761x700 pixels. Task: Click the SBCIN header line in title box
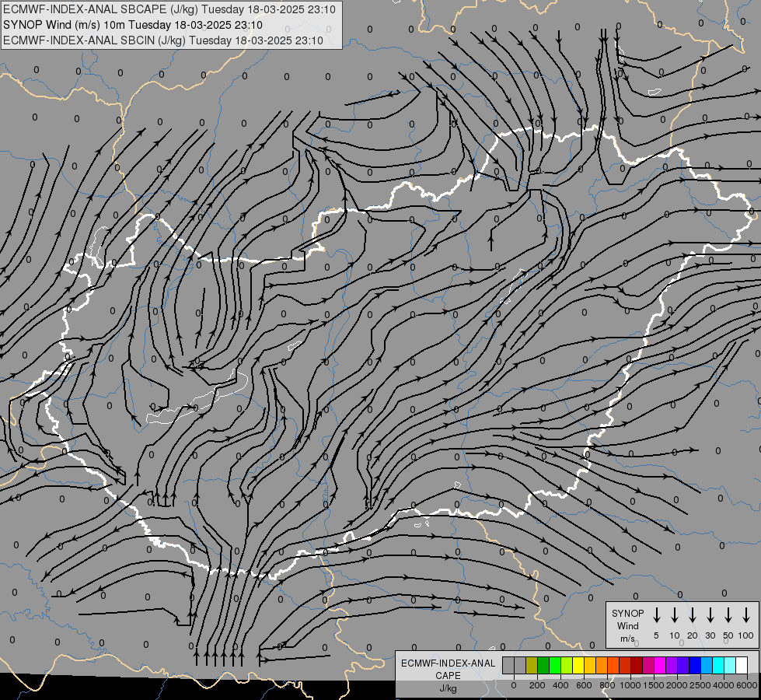pos(163,40)
